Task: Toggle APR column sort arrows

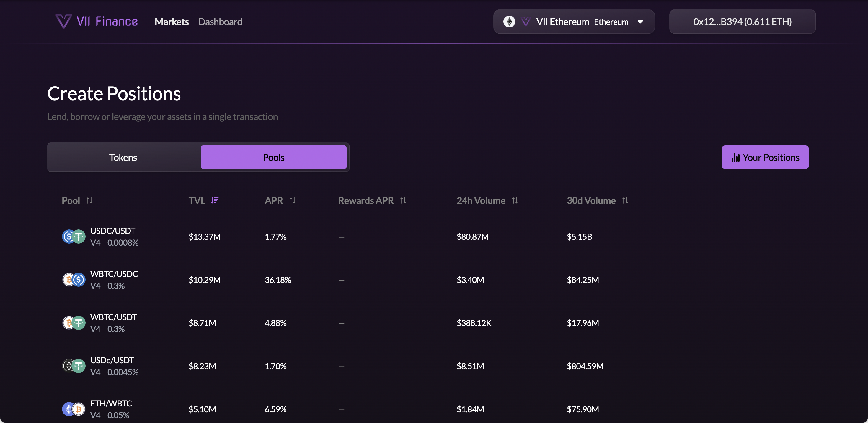Action: click(x=293, y=200)
